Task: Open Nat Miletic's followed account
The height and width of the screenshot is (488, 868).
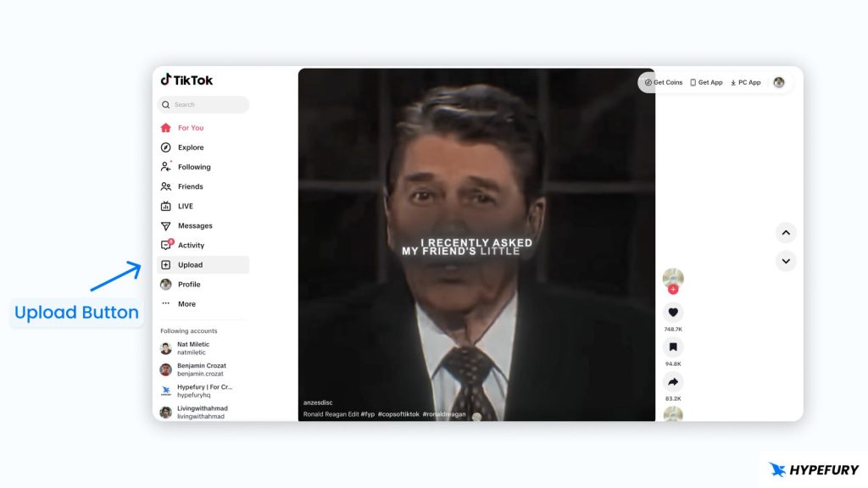Action: [x=192, y=348]
